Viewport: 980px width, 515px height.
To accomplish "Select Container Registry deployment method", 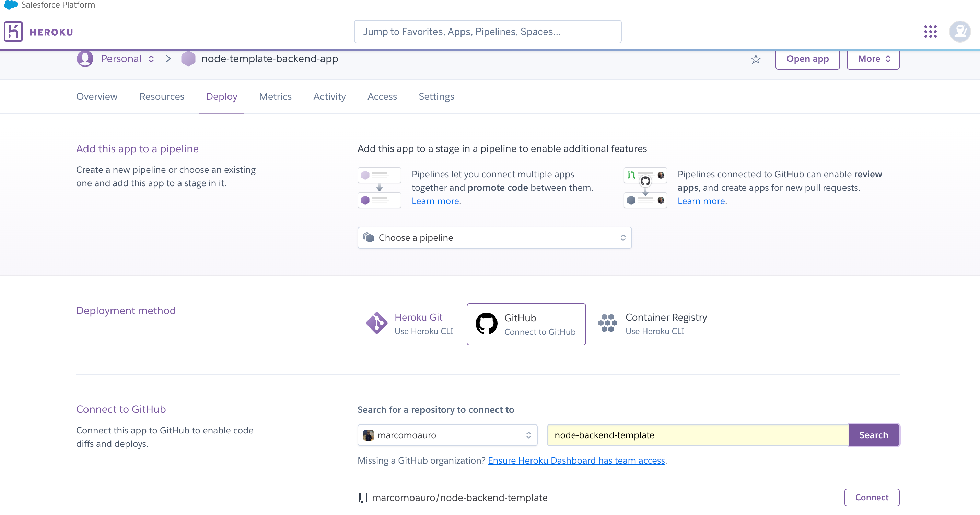I will pyautogui.click(x=653, y=324).
